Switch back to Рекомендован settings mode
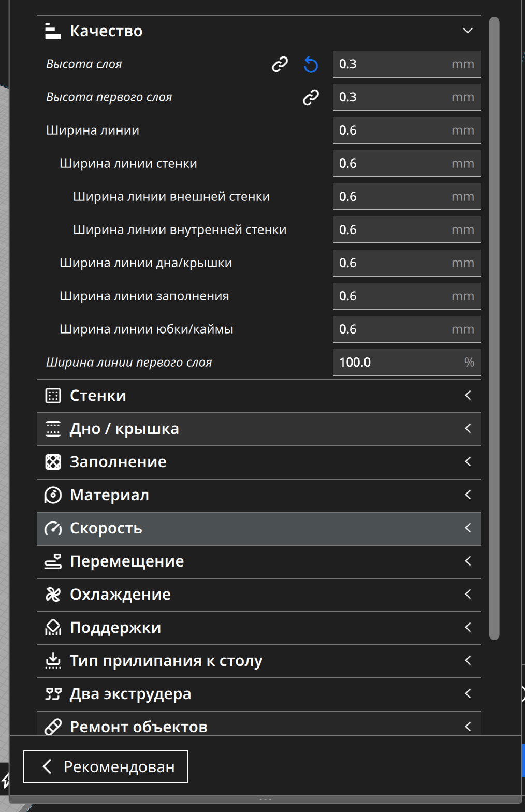 click(106, 766)
